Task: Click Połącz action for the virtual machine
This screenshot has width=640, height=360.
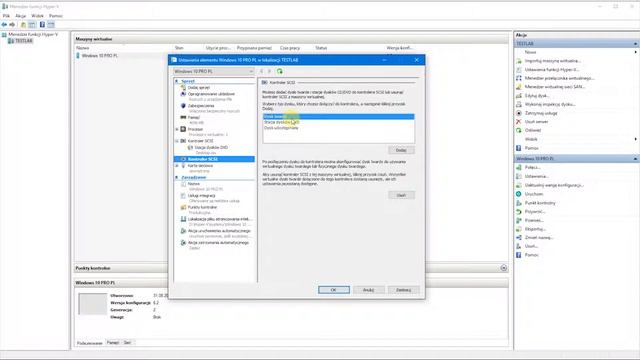Action: point(532,168)
